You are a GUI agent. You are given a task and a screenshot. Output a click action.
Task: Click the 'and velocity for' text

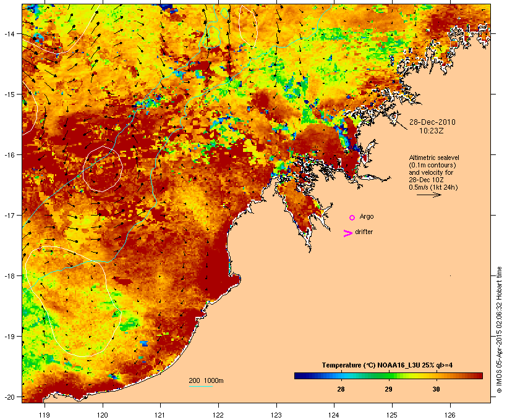(x=431, y=172)
